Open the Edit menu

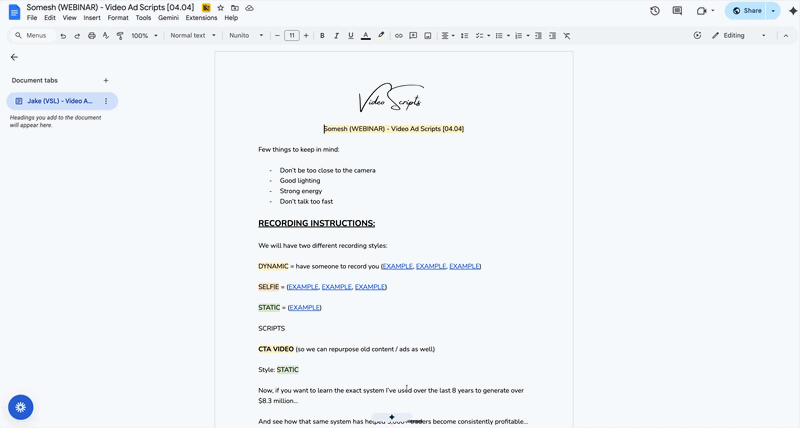[x=49, y=18]
